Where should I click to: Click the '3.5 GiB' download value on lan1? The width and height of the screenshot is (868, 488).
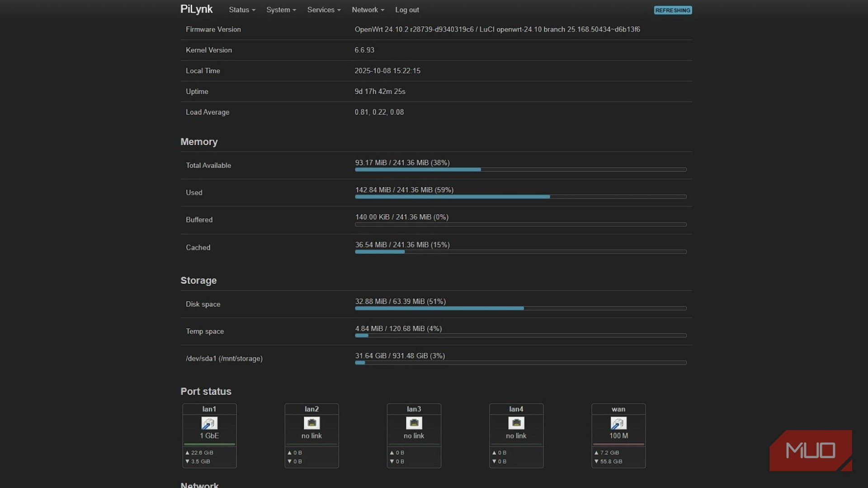coord(200,462)
